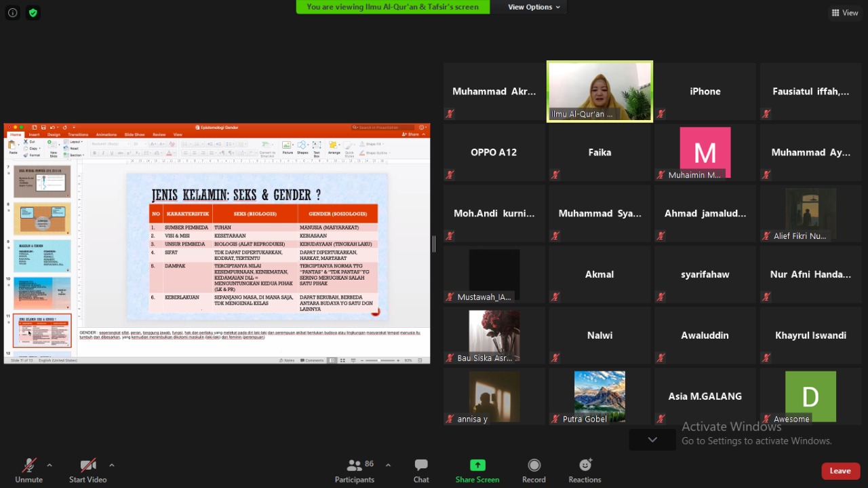Expand the arrow next to Participants
868x488 pixels.
pos(388,465)
